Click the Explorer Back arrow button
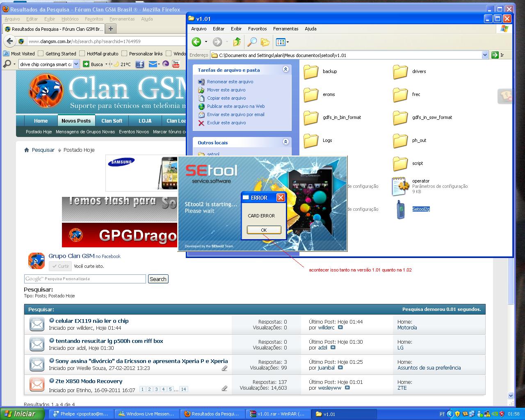 tap(196, 42)
